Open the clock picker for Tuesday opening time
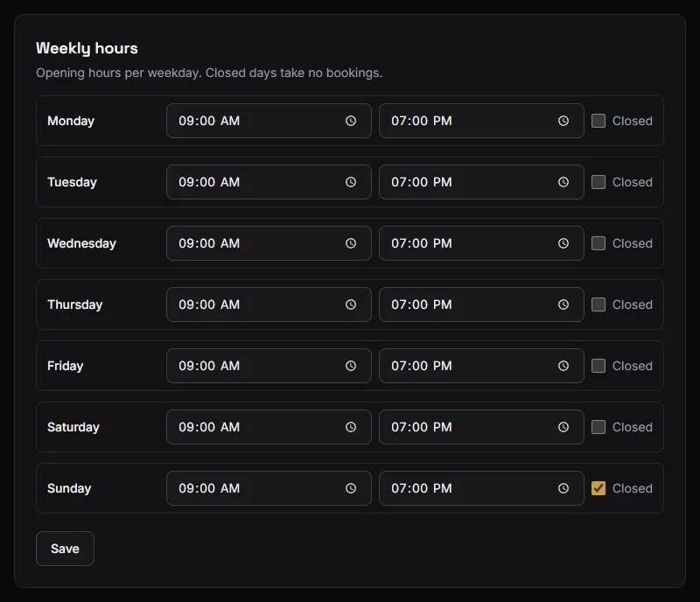Viewport: 700px width, 602px height. click(351, 182)
